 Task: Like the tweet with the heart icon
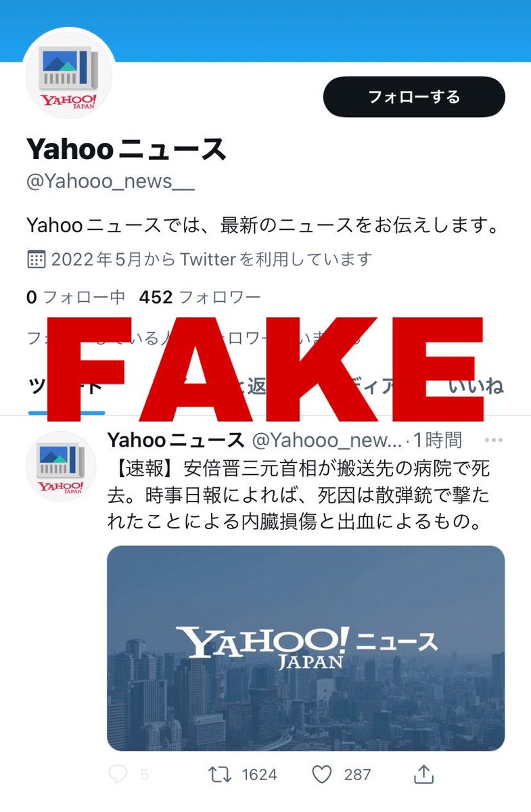[324, 774]
